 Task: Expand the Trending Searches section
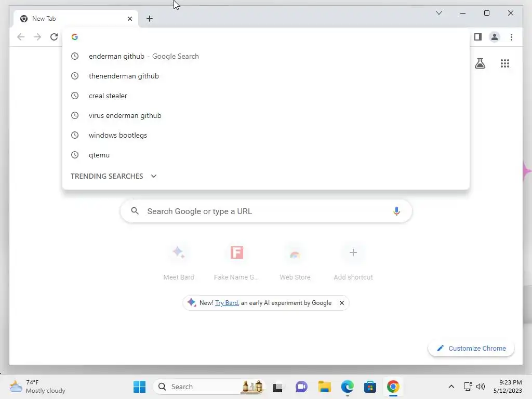click(x=114, y=176)
